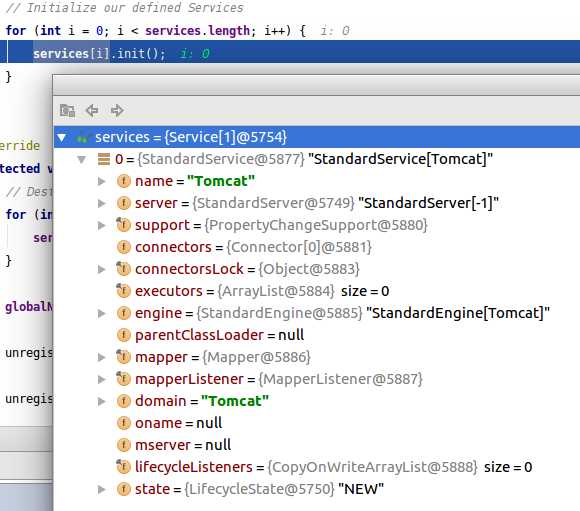
Task: Click the field icon next to name
Action: [124, 181]
